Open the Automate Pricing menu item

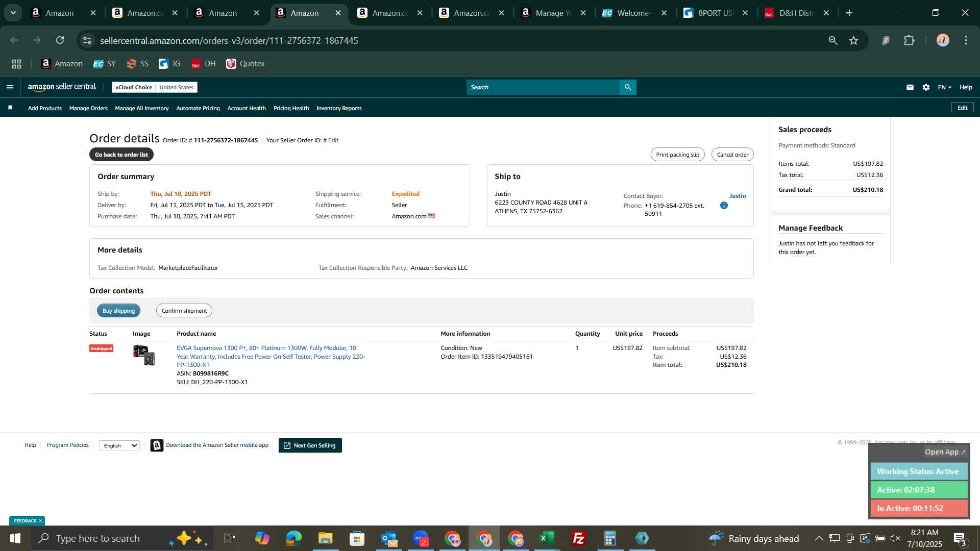pyautogui.click(x=198, y=108)
